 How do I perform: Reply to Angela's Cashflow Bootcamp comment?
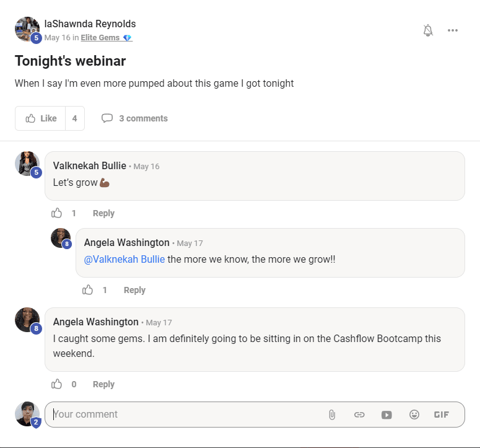pos(103,384)
